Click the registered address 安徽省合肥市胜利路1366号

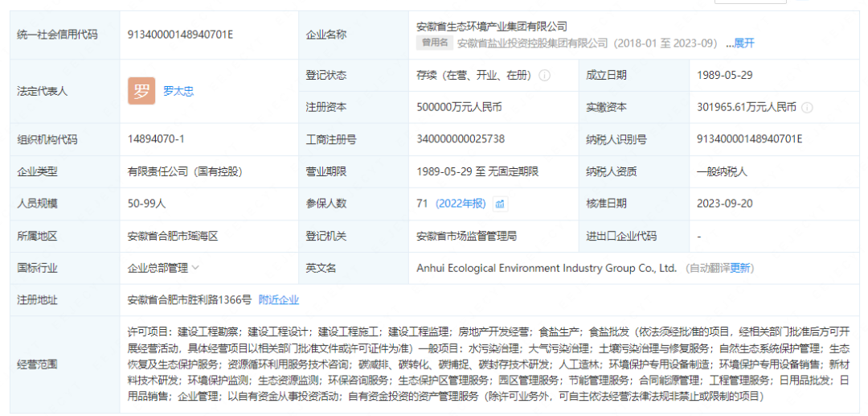coord(189,300)
